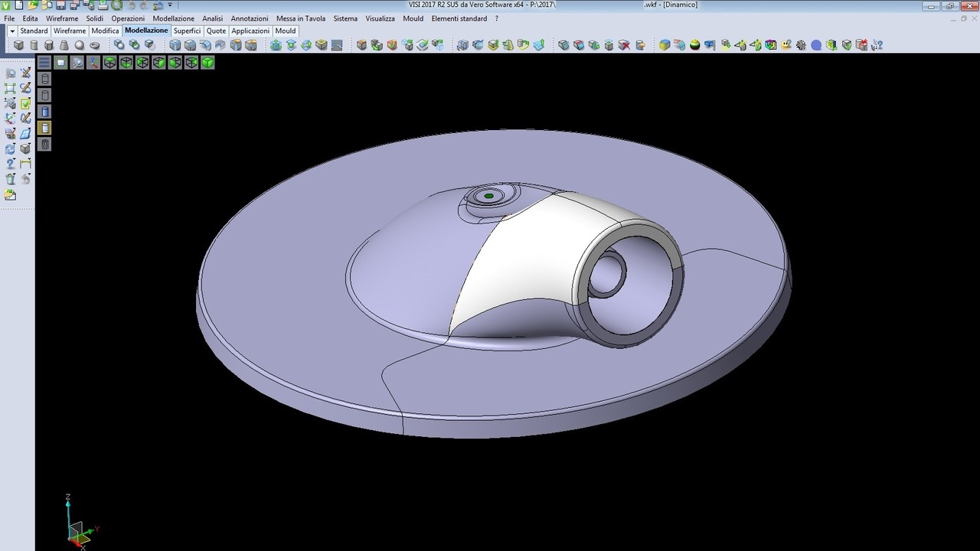Viewport: 980px width, 551px height.
Task: Open the Analisi menu
Action: click(212, 18)
